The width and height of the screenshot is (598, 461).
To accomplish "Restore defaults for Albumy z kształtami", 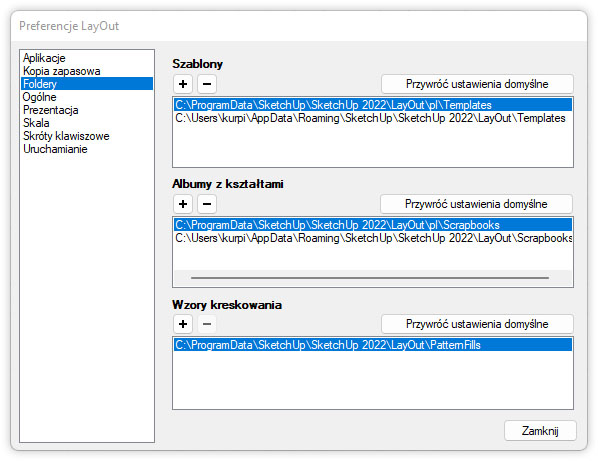I will (476, 204).
